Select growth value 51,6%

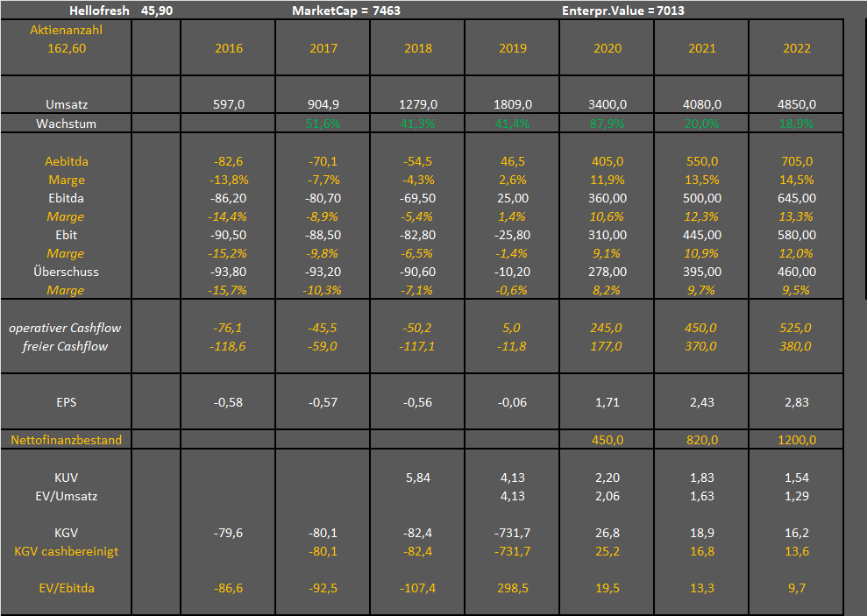[x=323, y=124]
